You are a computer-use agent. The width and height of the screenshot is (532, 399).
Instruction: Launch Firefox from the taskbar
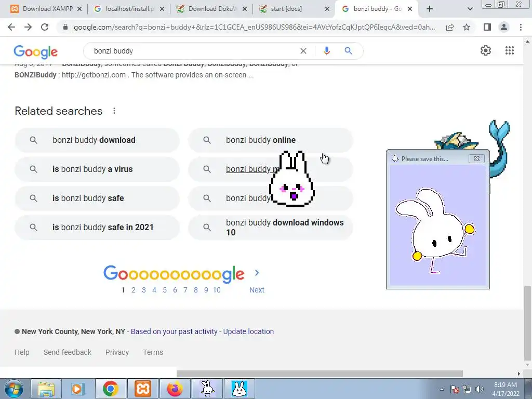(x=175, y=389)
